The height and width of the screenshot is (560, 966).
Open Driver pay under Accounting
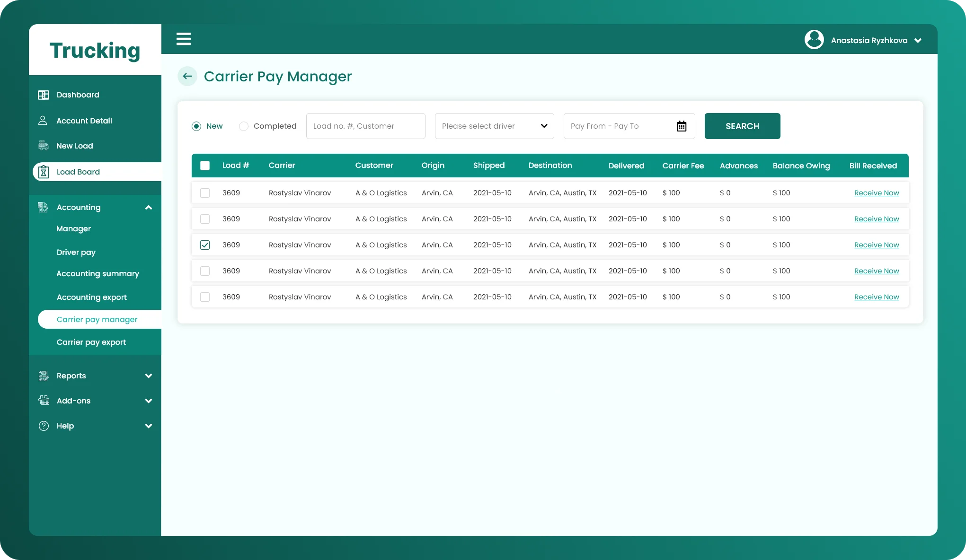[76, 252]
